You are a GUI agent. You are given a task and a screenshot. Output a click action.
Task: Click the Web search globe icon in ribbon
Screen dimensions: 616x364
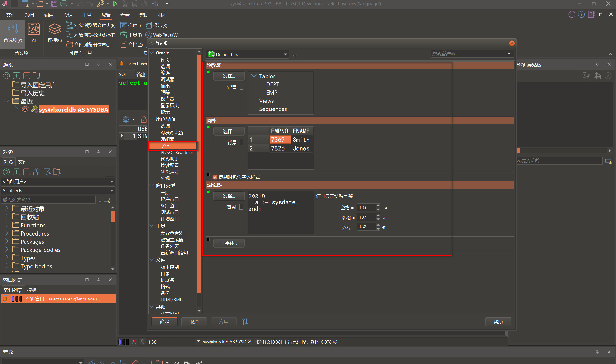149,35
